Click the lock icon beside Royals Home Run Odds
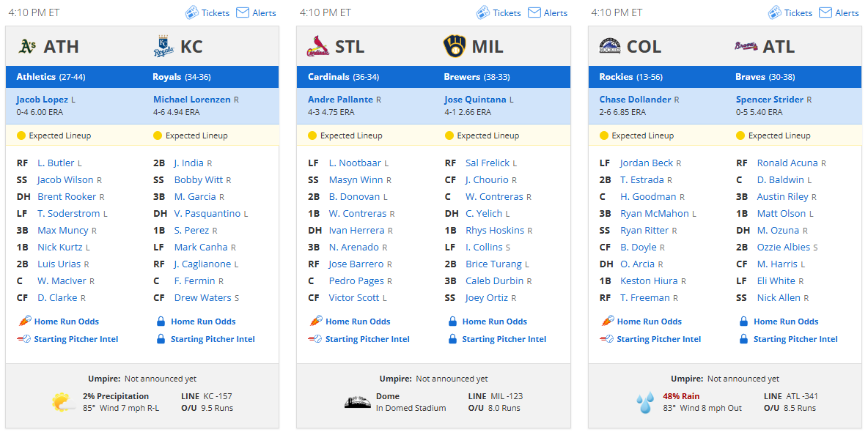This screenshot has width=868, height=435. coord(161,321)
